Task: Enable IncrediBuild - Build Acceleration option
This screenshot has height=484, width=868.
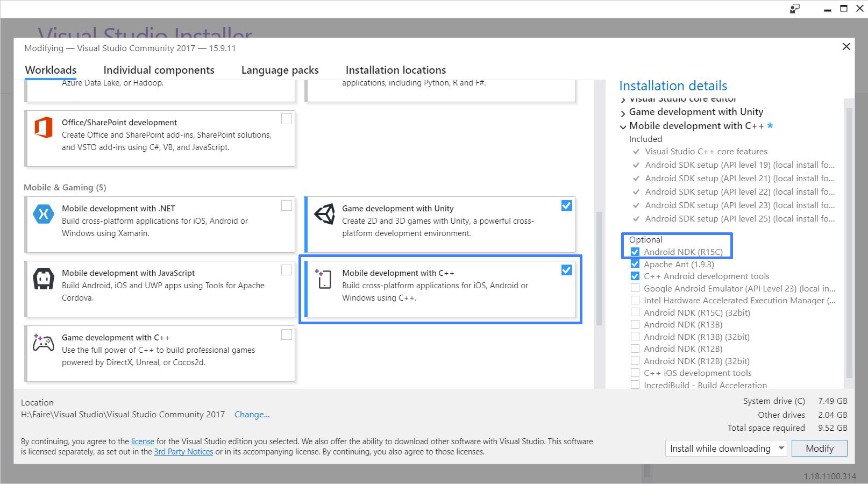Action: 635,385
